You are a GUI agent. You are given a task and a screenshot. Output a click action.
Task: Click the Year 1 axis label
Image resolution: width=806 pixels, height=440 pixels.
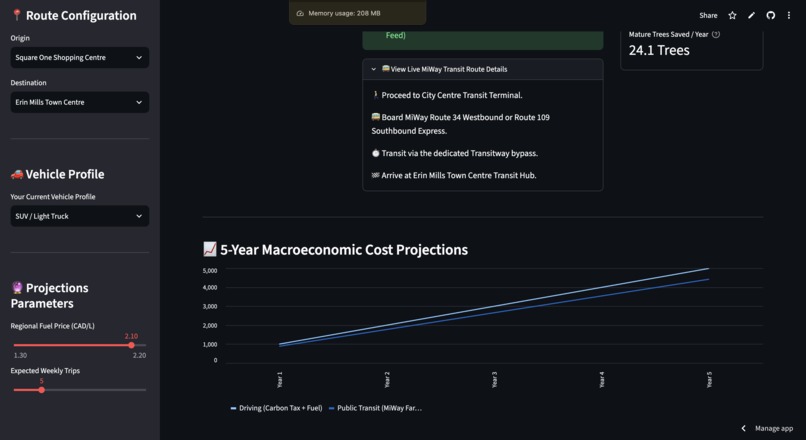pos(280,380)
